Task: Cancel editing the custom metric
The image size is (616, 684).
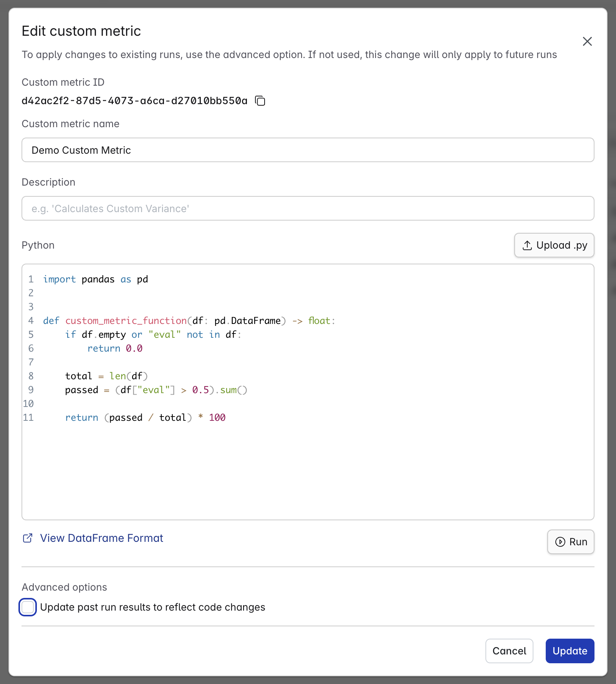Action: [x=509, y=651]
